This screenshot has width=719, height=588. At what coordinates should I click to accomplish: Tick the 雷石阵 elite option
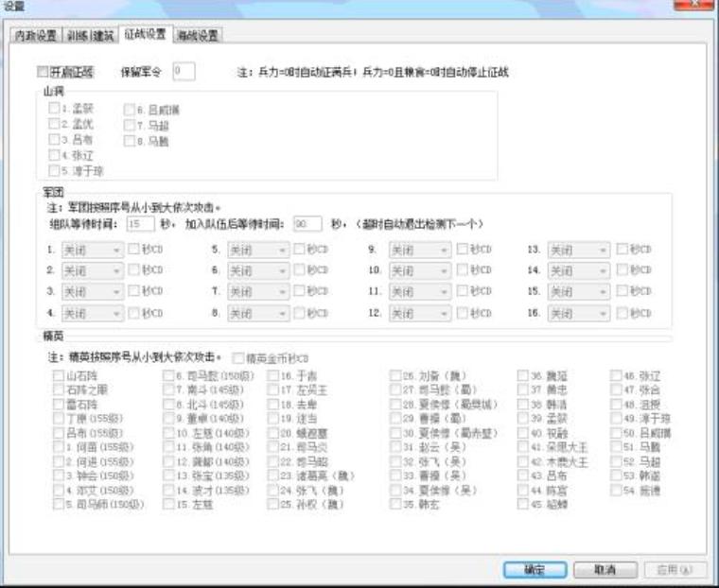(x=59, y=405)
